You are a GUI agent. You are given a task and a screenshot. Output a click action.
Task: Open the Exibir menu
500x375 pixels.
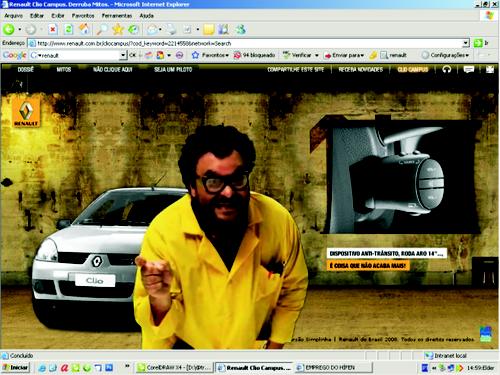pos(58,16)
